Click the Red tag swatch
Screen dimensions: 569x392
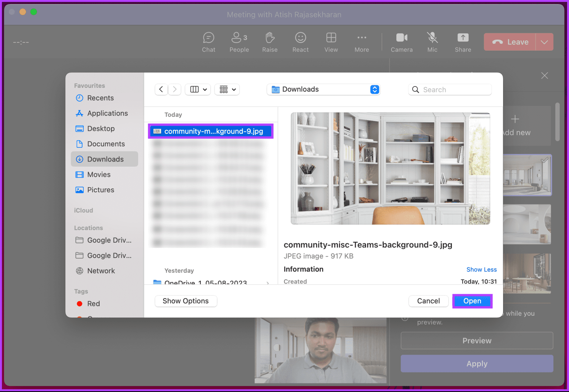(x=80, y=303)
